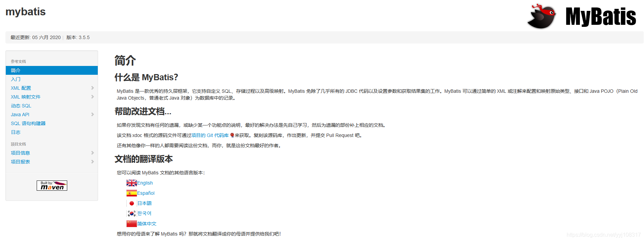Expand the XML 映射文件 submenu arrow

tap(92, 97)
